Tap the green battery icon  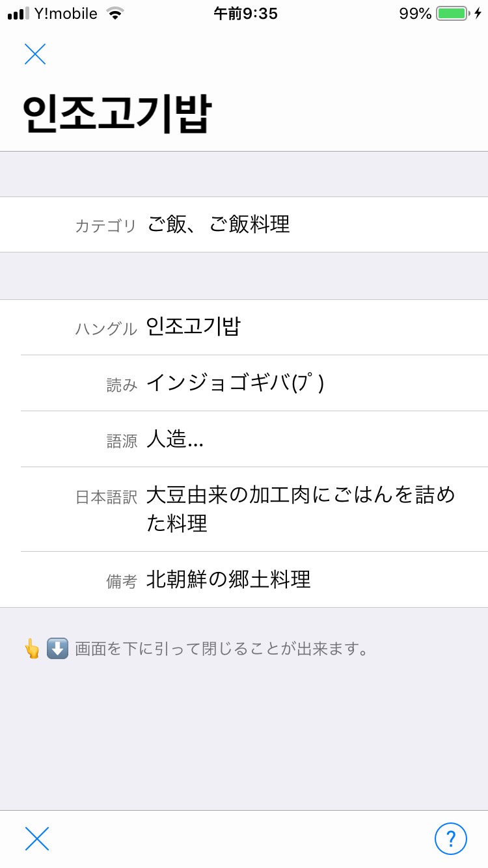click(452, 14)
